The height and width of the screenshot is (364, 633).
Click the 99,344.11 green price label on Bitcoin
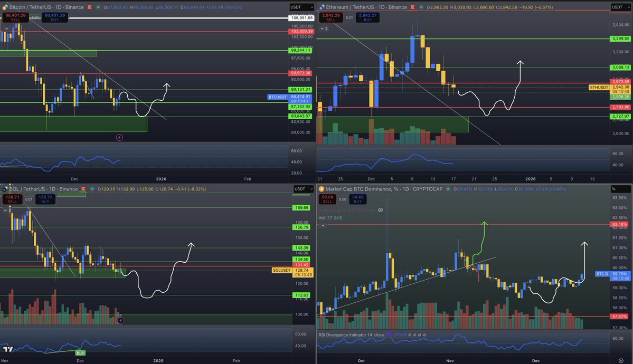pos(300,51)
